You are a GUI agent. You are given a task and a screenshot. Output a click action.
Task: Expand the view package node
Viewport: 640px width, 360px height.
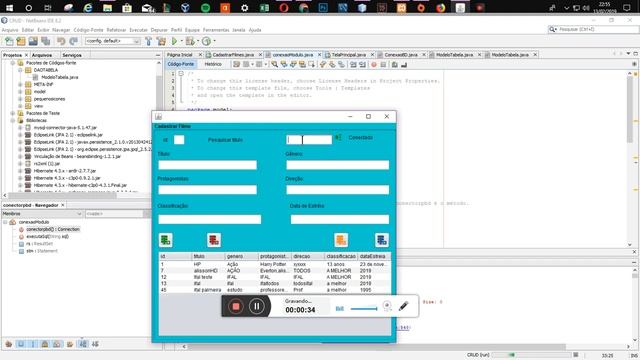point(20,106)
